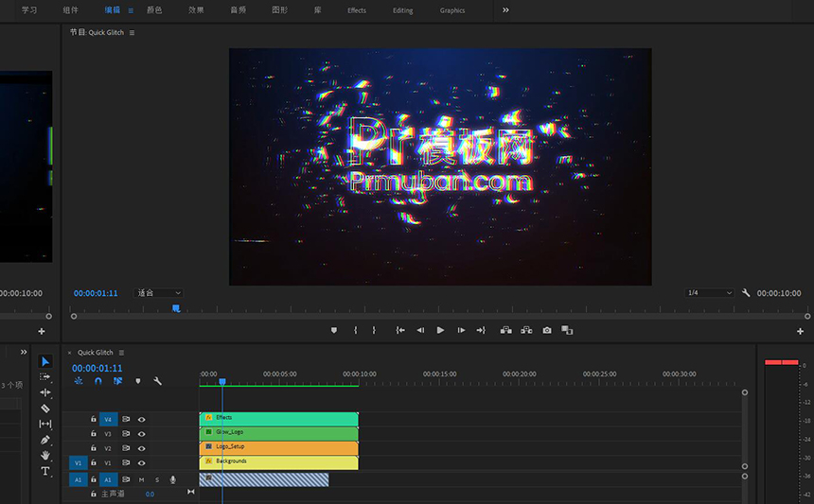This screenshot has height=504, width=814.
Task: Select the Ripple Edit tool
Action: (x=45, y=392)
